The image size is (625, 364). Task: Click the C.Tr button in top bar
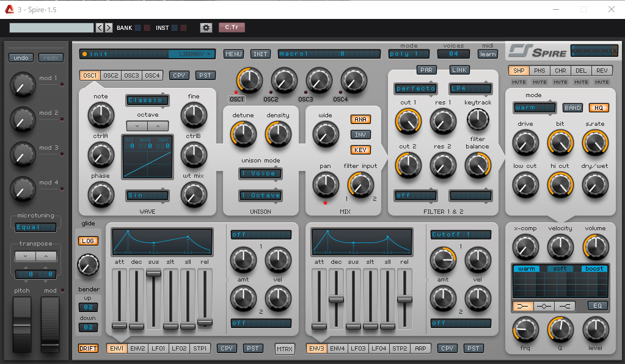point(232,27)
